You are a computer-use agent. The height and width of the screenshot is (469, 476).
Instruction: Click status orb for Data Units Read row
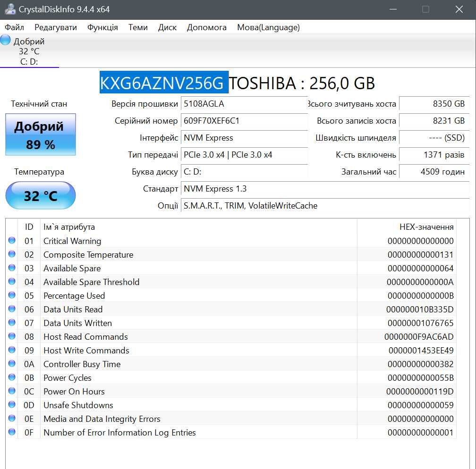[12, 309]
